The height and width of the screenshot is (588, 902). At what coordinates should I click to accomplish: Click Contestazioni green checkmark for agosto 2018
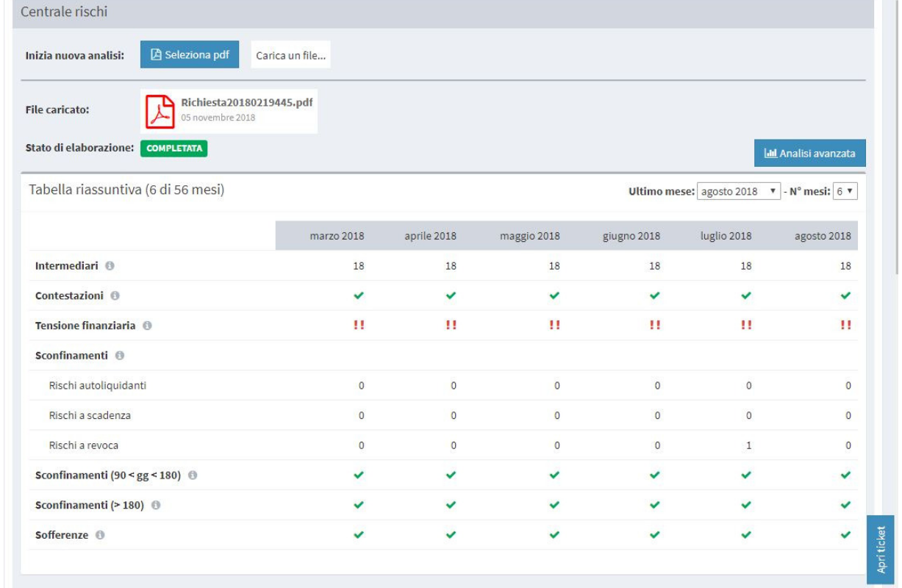[846, 296]
